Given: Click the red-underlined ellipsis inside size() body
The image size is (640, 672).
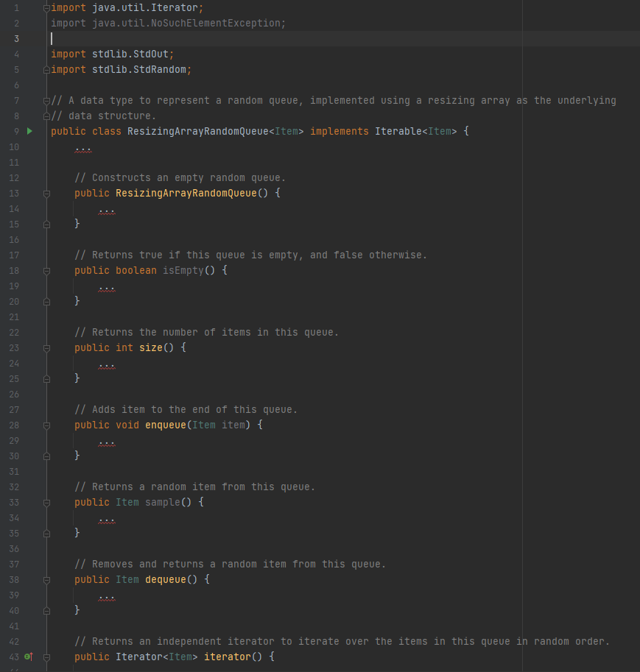Looking at the screenshot, I should click(106, 365).
